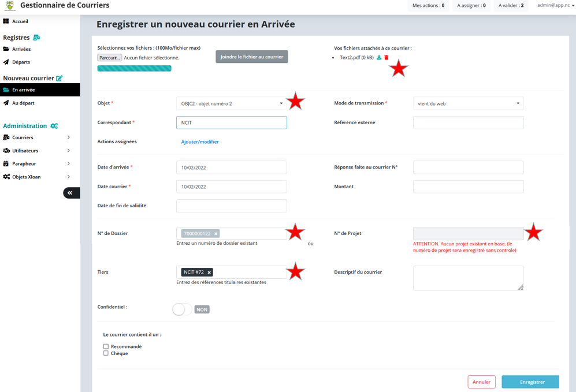This screenshot has height=392, width=576.
Task: Remove the NCIT #72 tag from Tiers
Action: [209, 272]
